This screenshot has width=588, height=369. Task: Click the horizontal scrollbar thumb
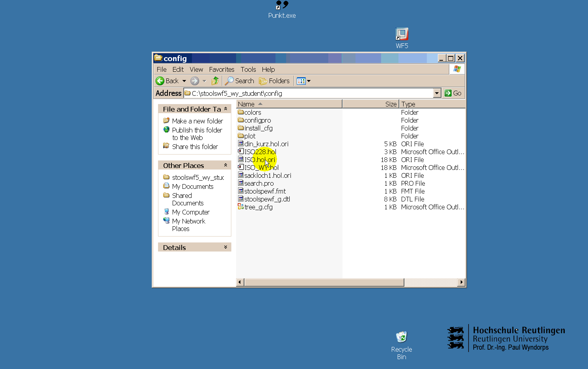click(324, 282)
